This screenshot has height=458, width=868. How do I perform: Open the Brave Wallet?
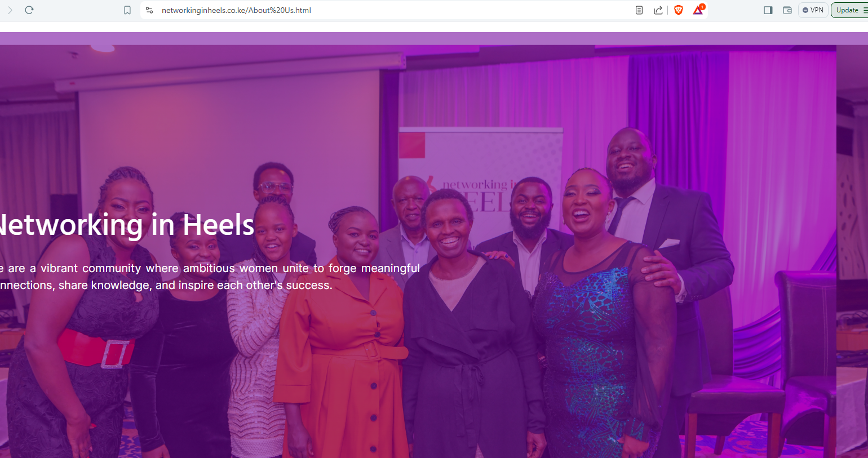tap(787, 10)
